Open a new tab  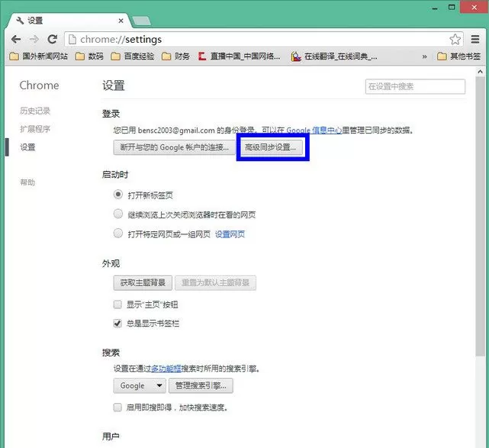tap(142, 21)
